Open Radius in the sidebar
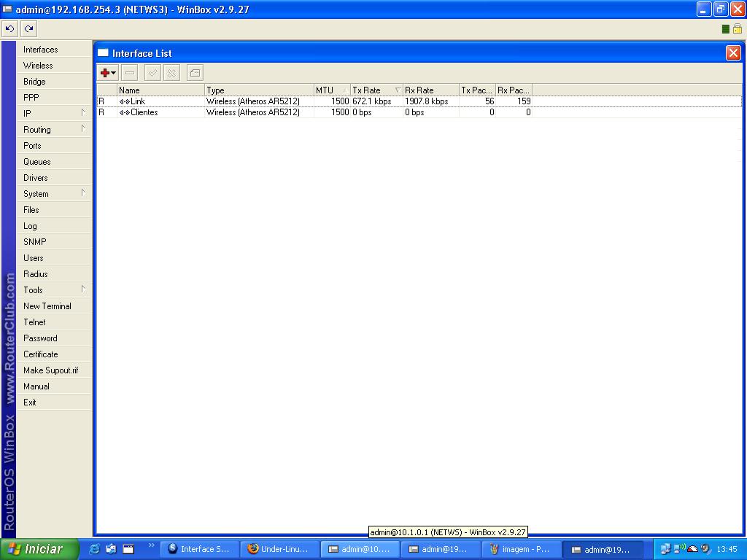 pyautogui.click(x=54, y=274)
